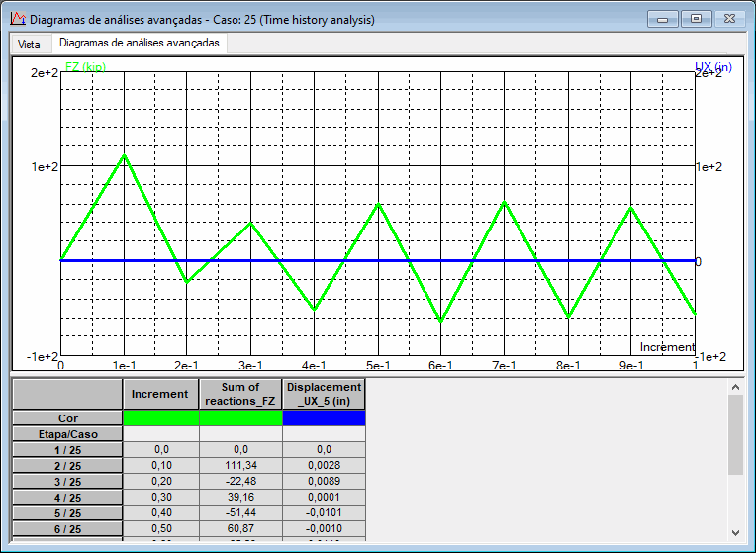756x553 pixels.
Task: Click the scrollbar down arrow
Action: (x=735, y=533)
